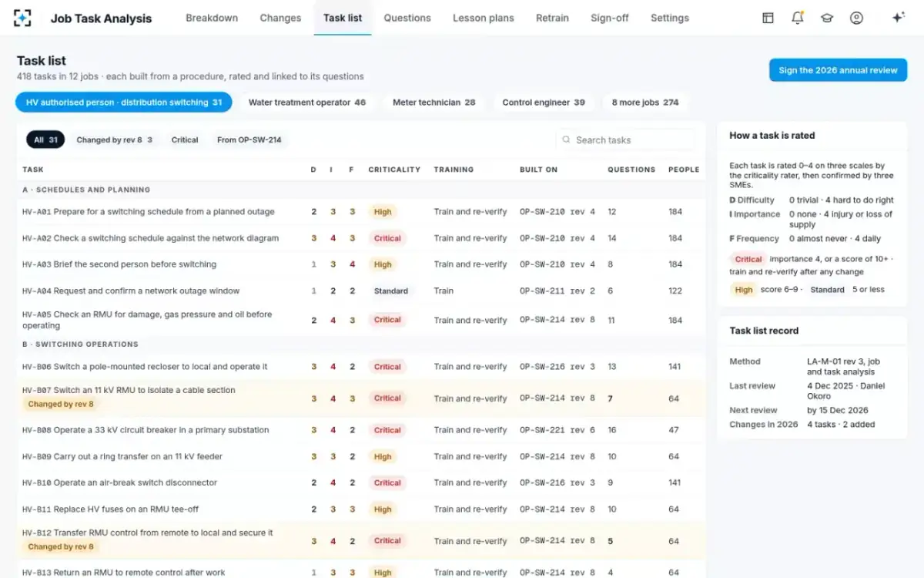Switch to the Breakdown tab
Screen dimensions: 924x578
[x=212, y=18]
